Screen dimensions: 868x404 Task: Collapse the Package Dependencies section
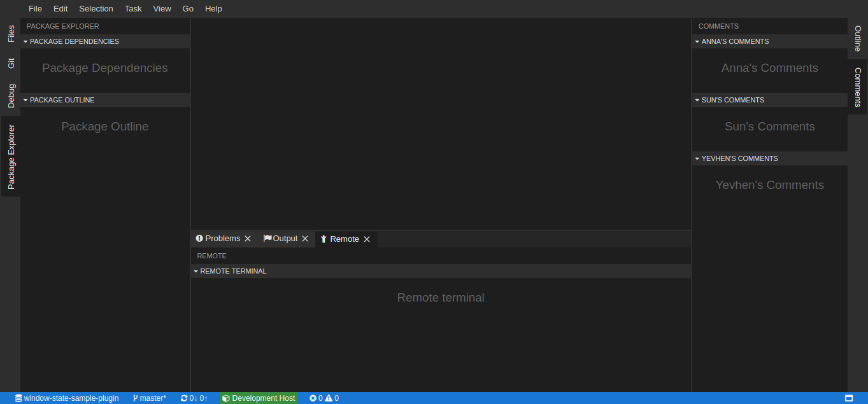pyautogui.click(x=25, y=41)
